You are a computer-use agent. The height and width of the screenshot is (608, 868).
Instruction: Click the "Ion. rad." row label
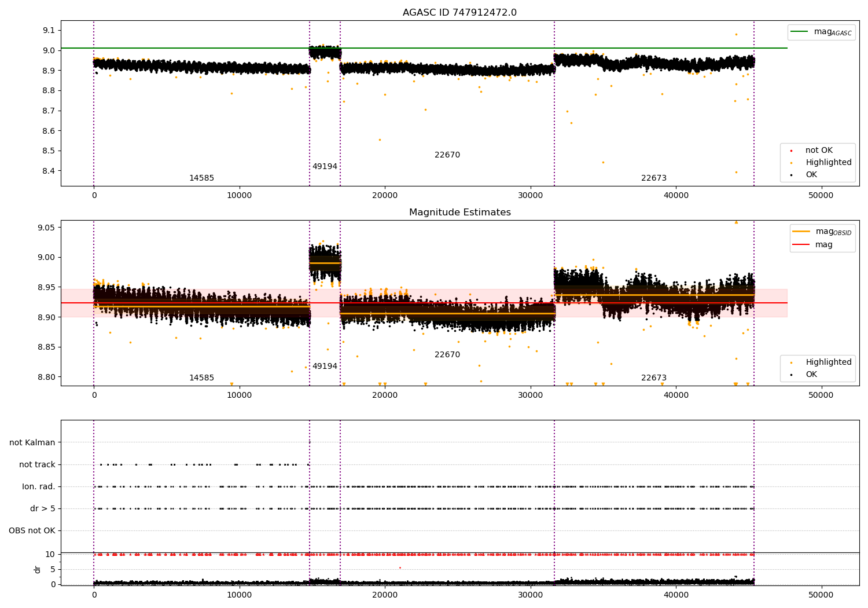tap(39, 487)
